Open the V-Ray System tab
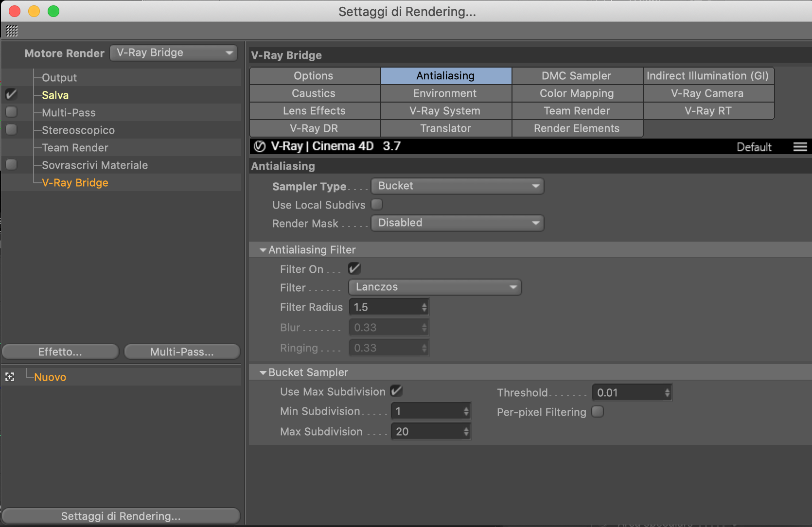Viewport: 812px width, 527px height. click(446, 111)
